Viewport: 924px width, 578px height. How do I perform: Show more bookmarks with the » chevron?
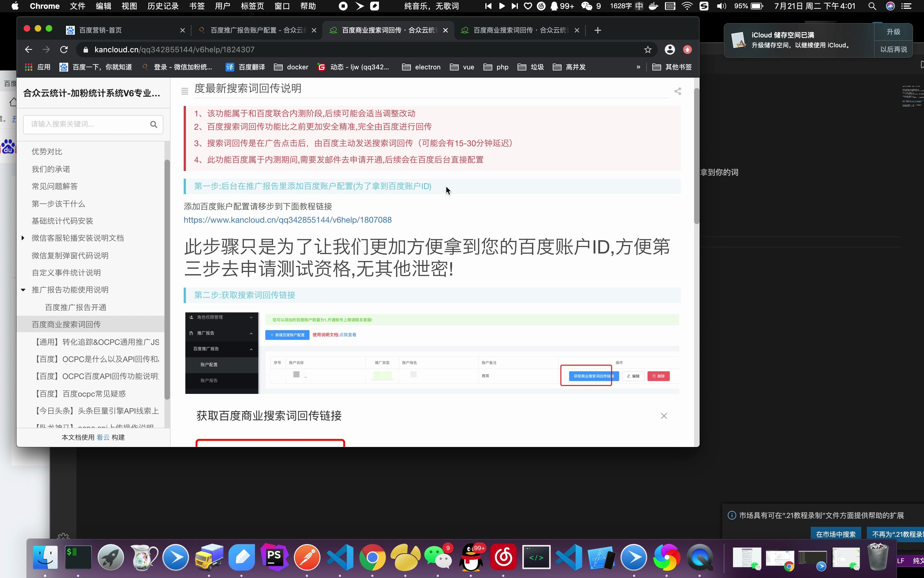click(x=638, y=67)
